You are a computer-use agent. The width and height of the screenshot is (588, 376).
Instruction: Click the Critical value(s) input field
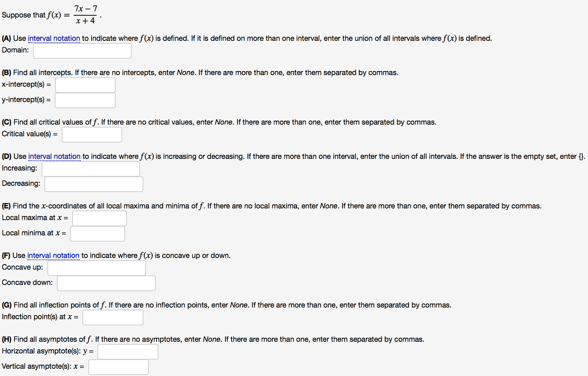pyautogui.click(x=92, y=134)
